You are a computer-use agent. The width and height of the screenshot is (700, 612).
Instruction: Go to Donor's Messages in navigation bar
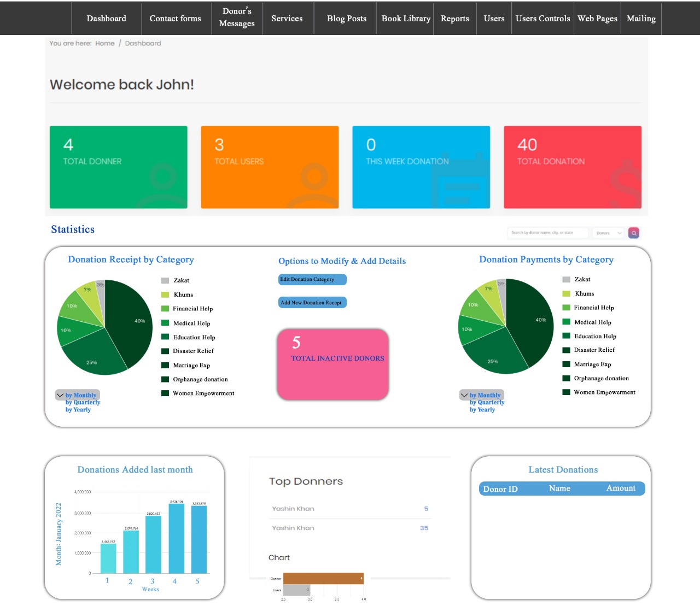(237, 17)
